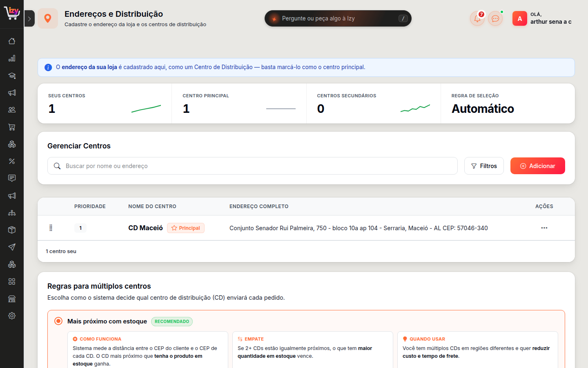This screenshot has width=588, height=368.
Task: Click the RECOMENDADO badge
Action: 172,321
